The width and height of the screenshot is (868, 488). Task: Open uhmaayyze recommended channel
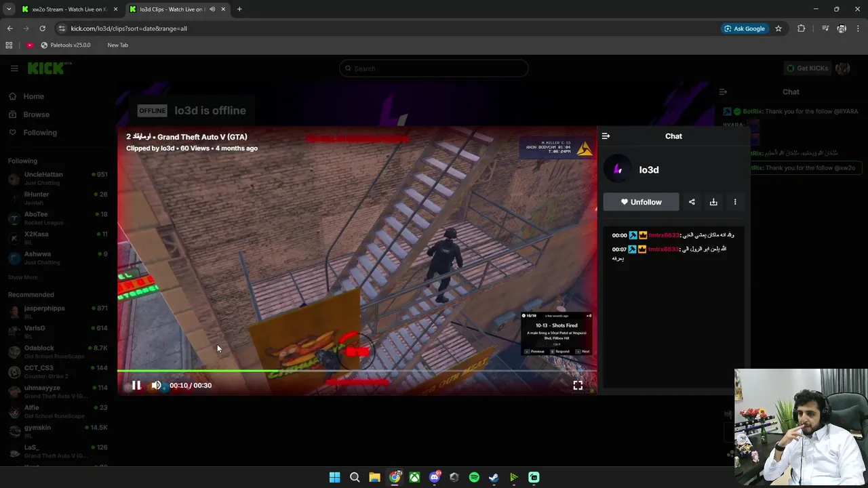click(x=58, y=392)
